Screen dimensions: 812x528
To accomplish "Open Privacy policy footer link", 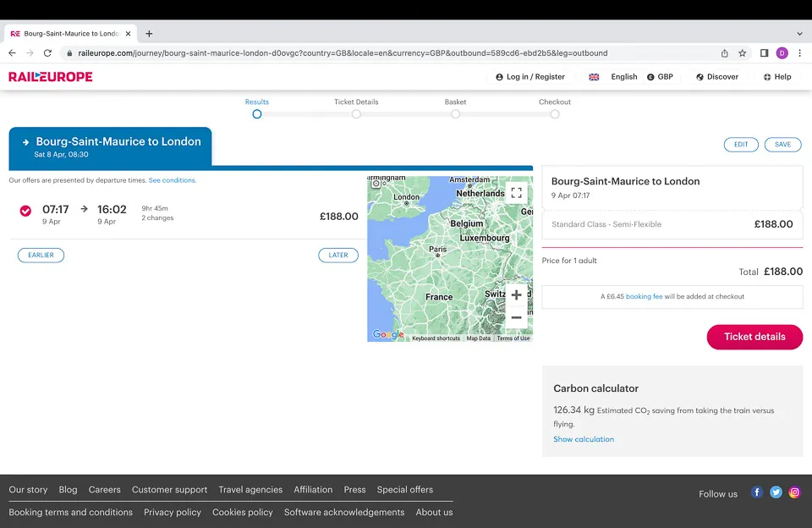I will (x=173, y=513).
